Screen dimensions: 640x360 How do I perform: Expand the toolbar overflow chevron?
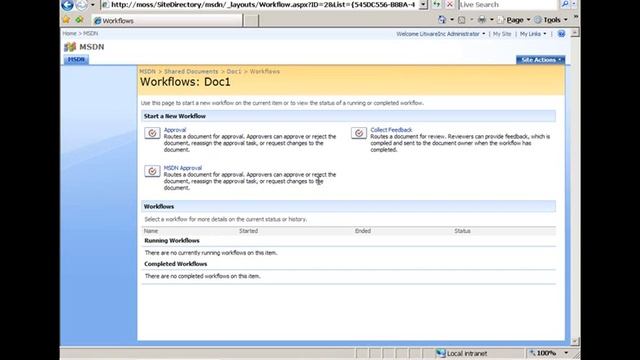pyautogui.click(x=576, y=17)
